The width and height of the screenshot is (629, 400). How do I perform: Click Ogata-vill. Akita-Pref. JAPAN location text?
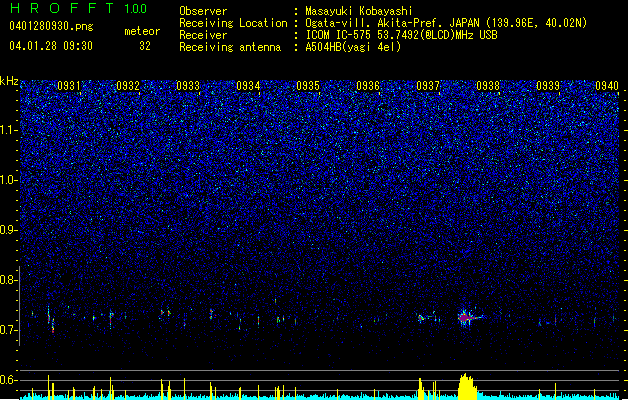pyautogui.click(x=446, y=23)
